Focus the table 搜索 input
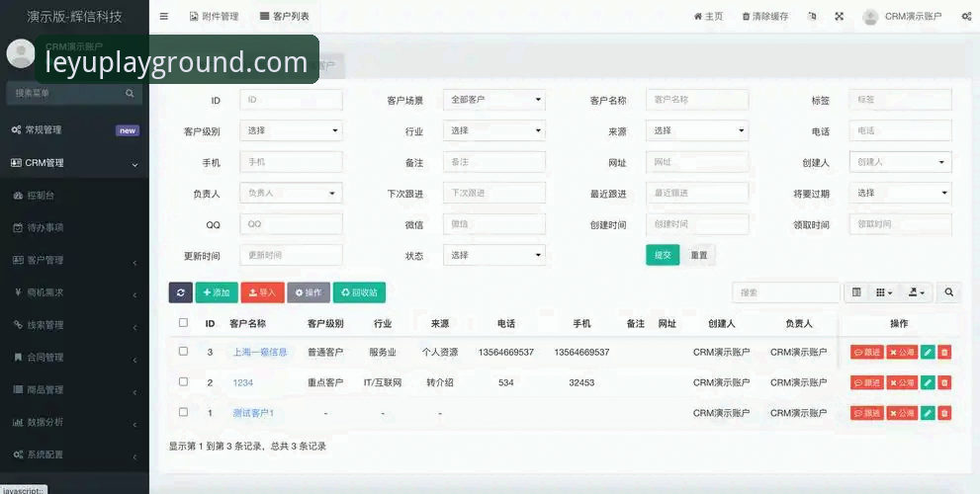Screen dimensions: 980x494 tap(785, 292)
